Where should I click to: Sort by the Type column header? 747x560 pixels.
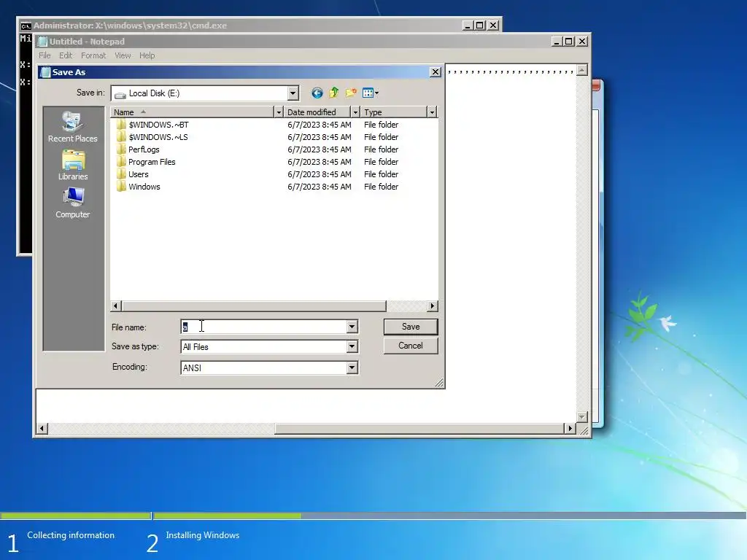point(395,112)
